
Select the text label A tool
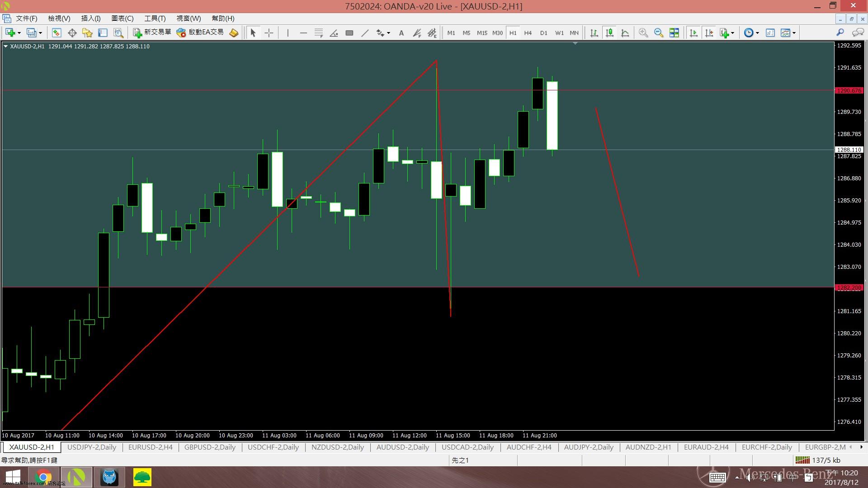pyautogui.click(x=401, y=33)
